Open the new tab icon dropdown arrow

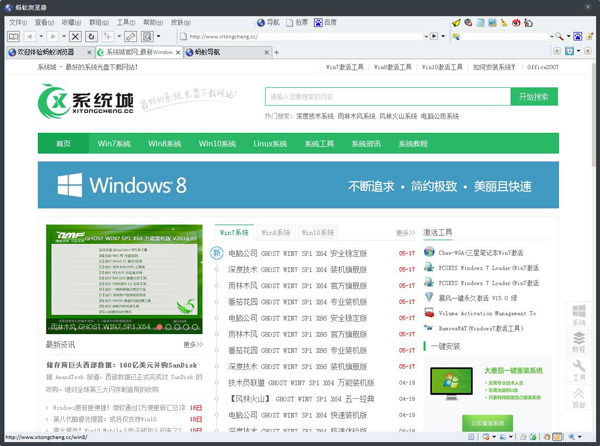tap(119, 37)
